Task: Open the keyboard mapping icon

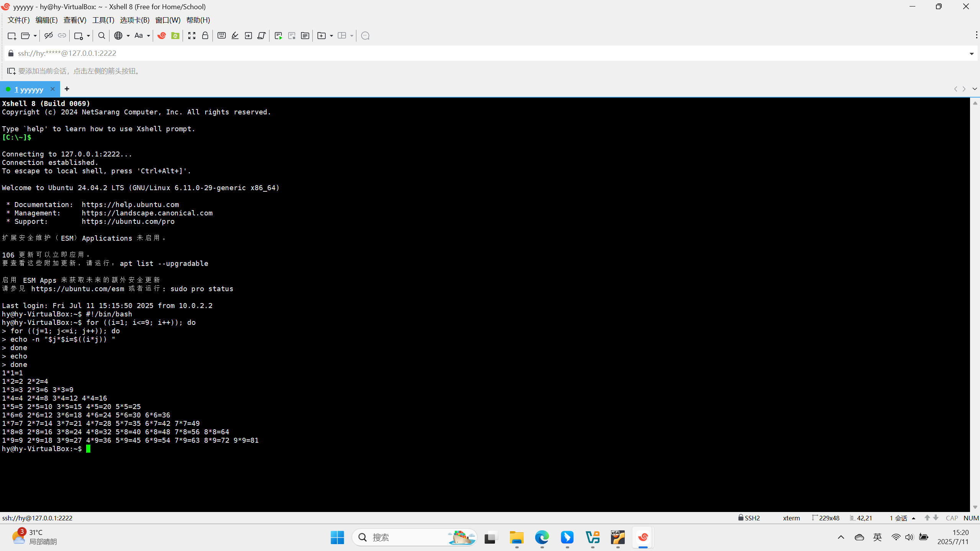Action: 221,36
